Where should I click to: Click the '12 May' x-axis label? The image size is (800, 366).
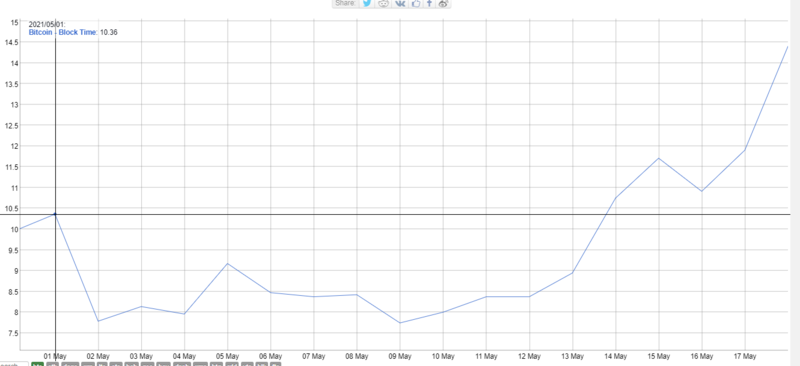click(x=529, y=356)
